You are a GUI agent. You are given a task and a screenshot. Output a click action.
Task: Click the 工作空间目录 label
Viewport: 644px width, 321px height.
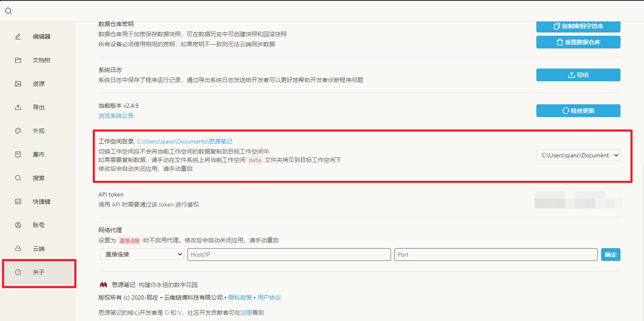tap(116, 141)
